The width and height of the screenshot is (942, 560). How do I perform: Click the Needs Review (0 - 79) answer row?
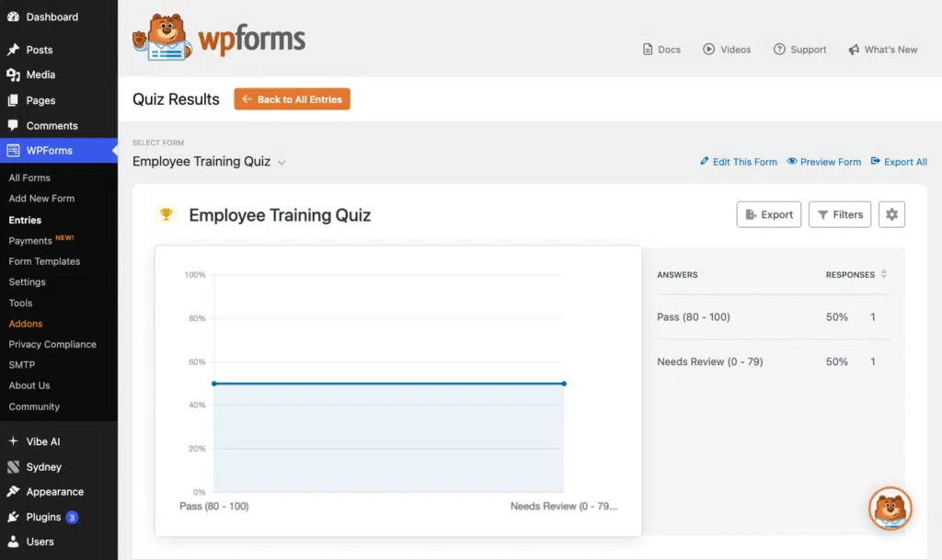[773, 361]
